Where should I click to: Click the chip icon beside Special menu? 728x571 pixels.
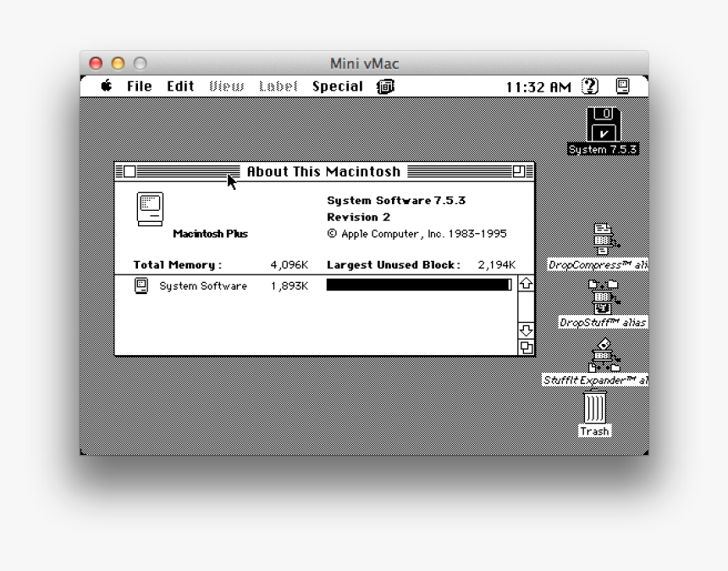385,86
